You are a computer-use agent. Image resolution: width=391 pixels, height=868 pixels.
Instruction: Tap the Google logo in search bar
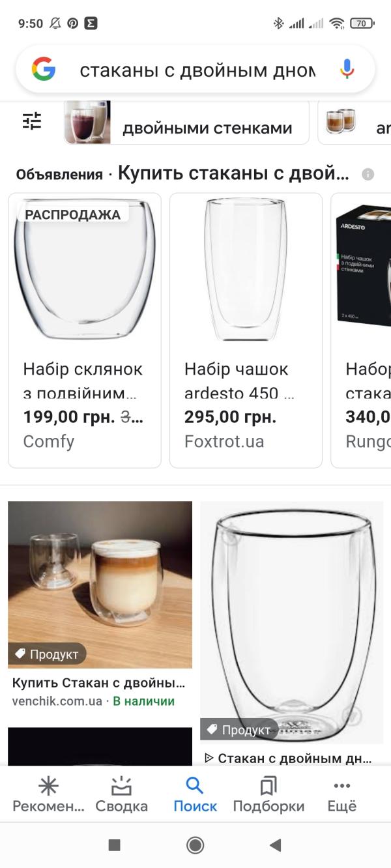tap(44, 69)
